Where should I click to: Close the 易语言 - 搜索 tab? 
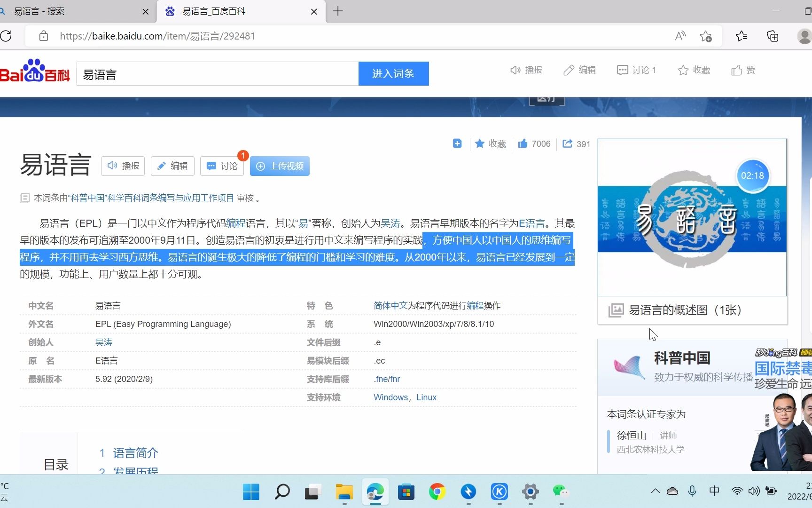(x=146, y=12)
